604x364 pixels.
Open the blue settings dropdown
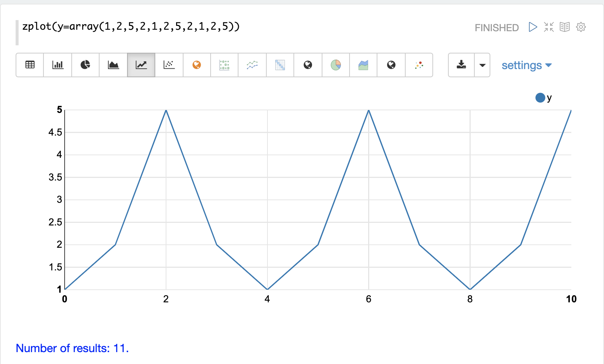point(526,65)
